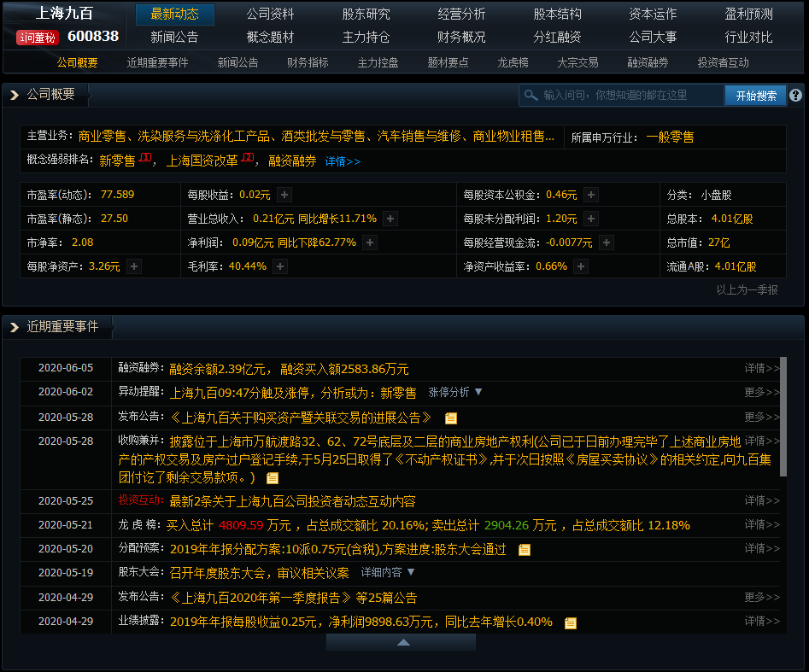The image size is (809, 672).
Task: Expand the 净资产收益率 plus icon
Action: [x=581, y=266]
